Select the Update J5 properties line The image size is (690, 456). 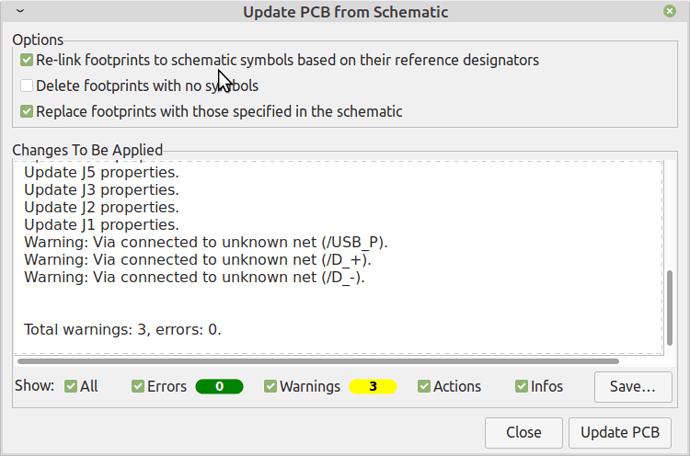pyautogui.click(x=102, y=172)
